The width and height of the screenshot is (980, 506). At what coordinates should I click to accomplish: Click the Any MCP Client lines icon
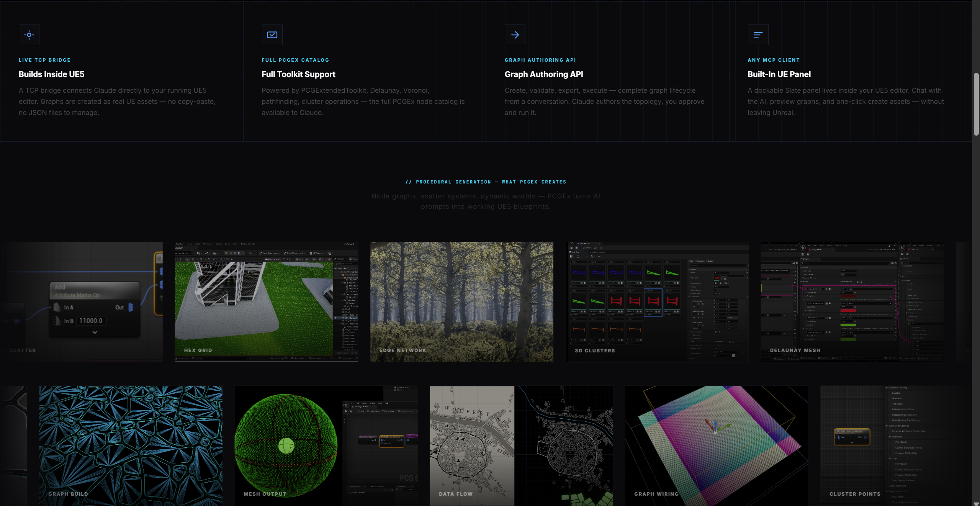click(x=757, y=35)
